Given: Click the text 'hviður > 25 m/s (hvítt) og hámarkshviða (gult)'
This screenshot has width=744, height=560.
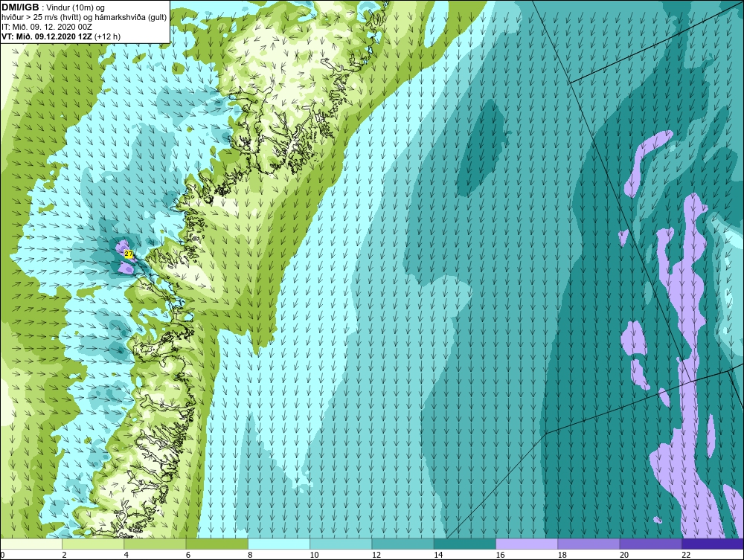Looking at the screenshot, I should tap(85, 18).
